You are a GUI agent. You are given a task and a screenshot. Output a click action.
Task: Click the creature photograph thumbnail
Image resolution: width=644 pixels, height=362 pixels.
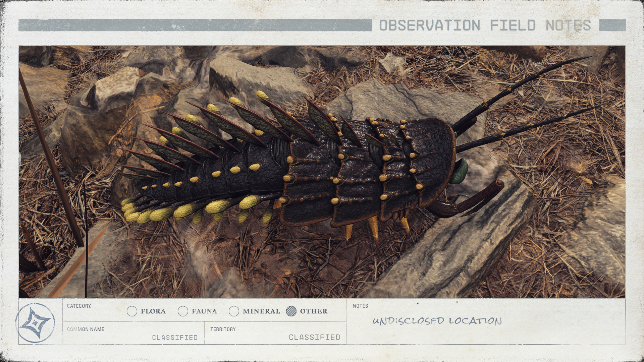pos(322,172)
